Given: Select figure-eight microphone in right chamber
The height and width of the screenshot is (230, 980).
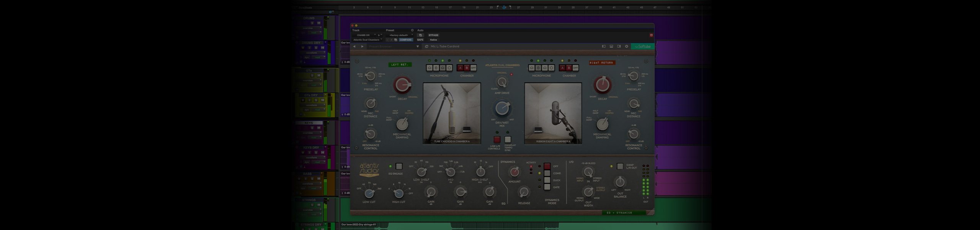Looking at the screenshot, I should 538,68.
